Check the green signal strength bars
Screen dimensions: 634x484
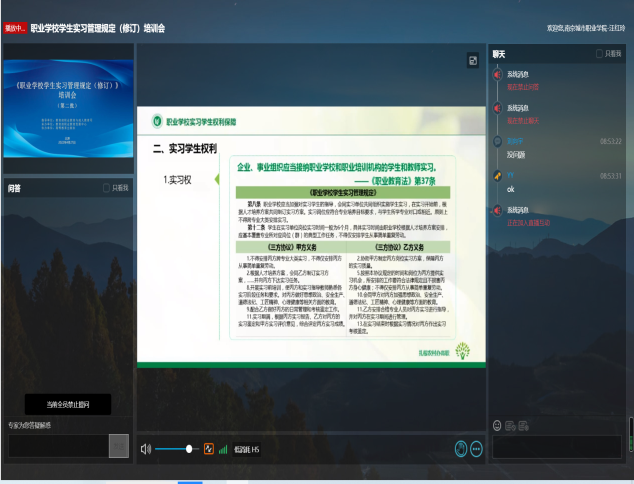pyautogui.click(x=223, y=449)
